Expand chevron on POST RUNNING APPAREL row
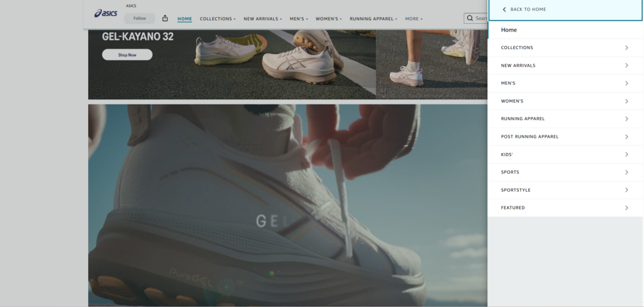644x307 pixels. [x=626, y=137]
